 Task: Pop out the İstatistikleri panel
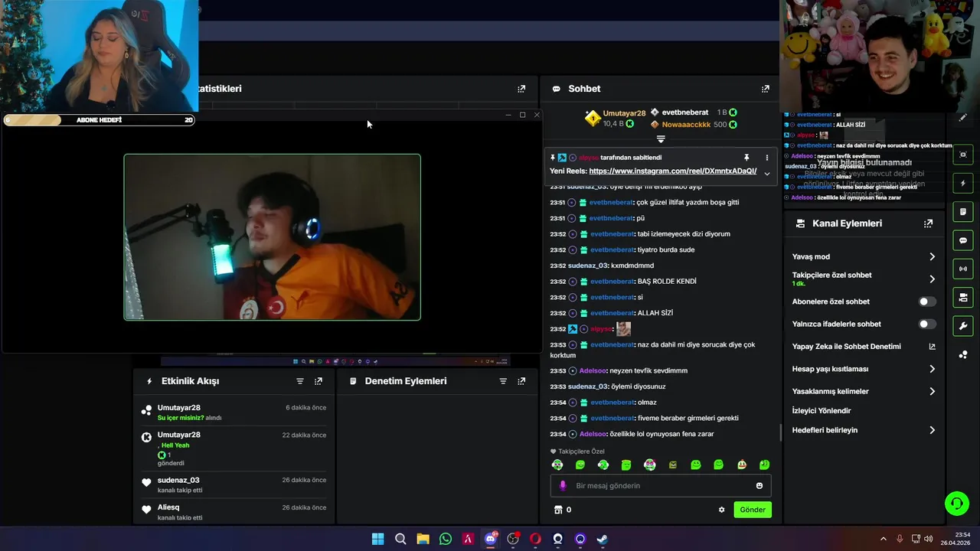(x=521, y=89)
